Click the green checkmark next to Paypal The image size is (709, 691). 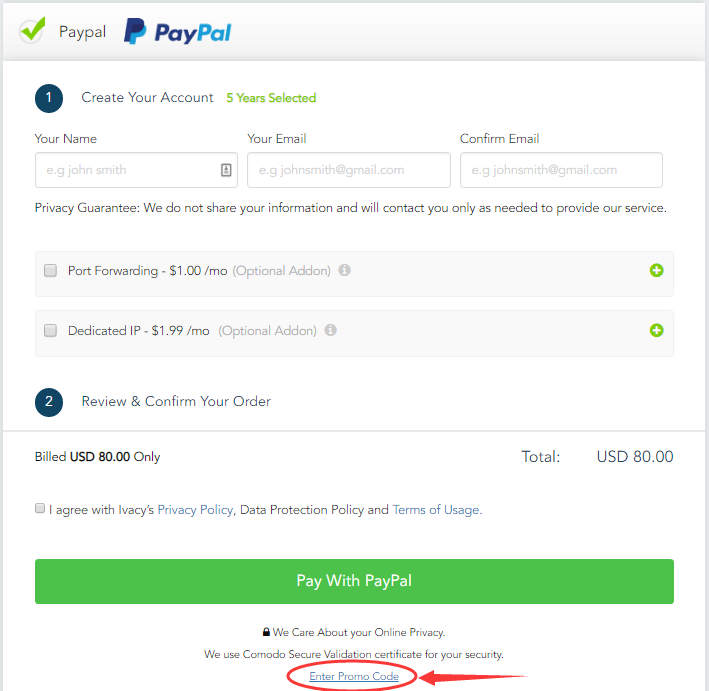[x=33, y=30]
